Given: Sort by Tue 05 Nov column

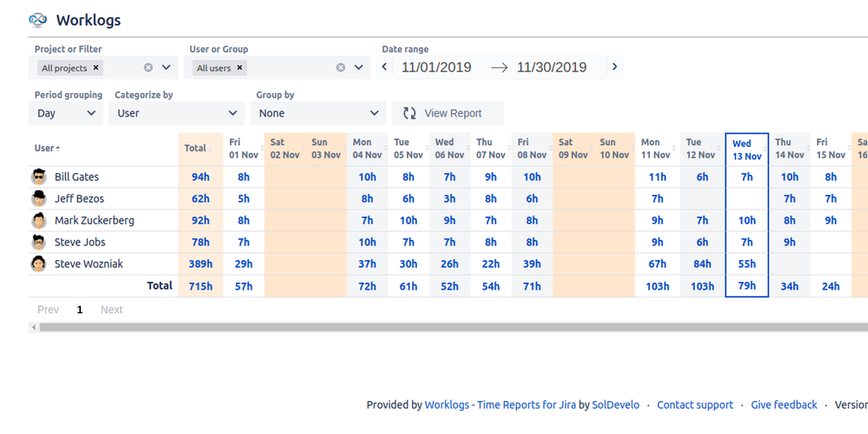Looking at the screenshot, I should pyautogui.click(x=408, y=149).
